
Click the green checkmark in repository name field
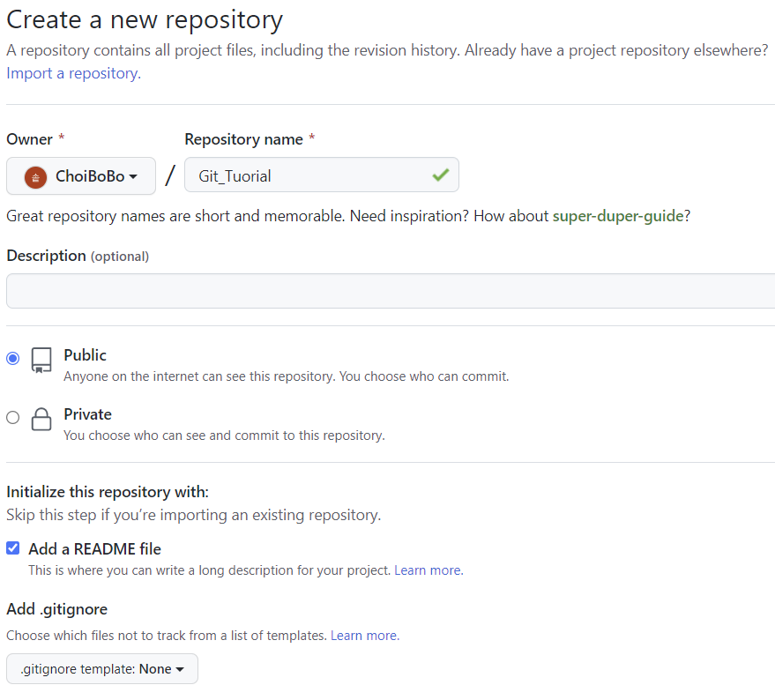[x=440, y=175]
